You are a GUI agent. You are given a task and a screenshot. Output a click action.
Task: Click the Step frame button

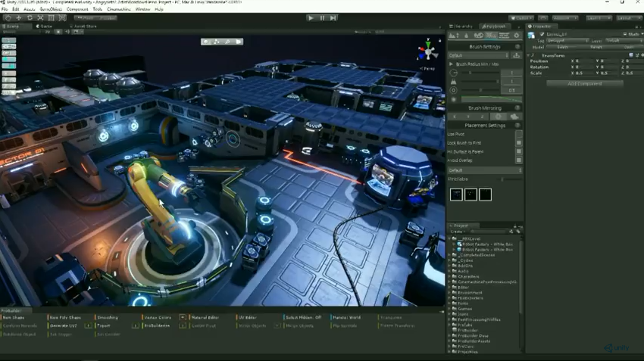coord(333,17)
